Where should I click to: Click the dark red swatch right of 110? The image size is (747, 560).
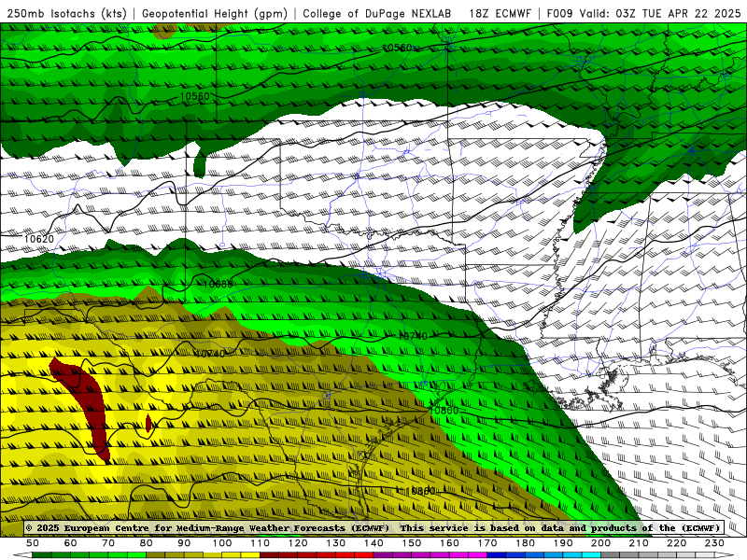click(x=269, y=555)
